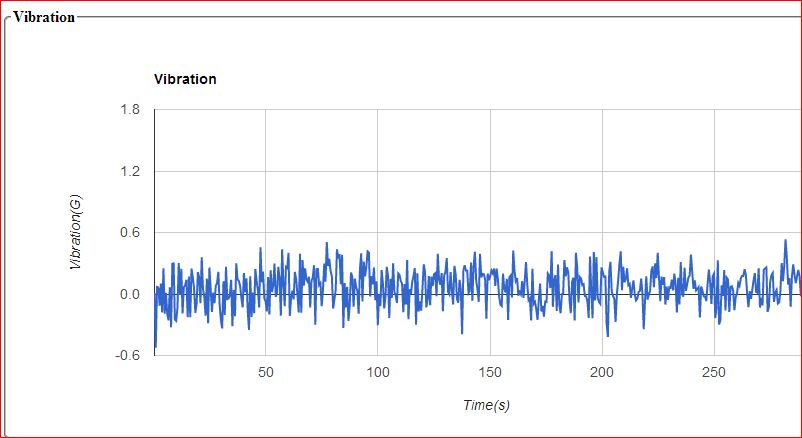Click the negative dip just after 200 seconds
Screen dimensions: 802x438
coord(607,336)
